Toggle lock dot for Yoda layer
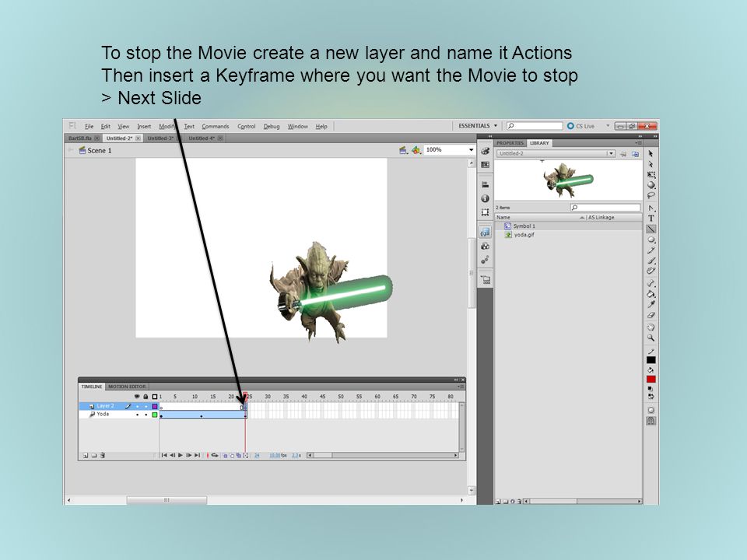This screenshot has width=747, height=560. point(146,415)
